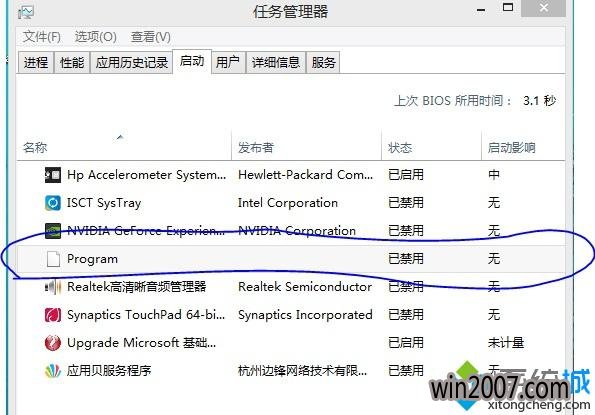The image size is (595, 415).
Task: Switch to the 详细信息 tab
Action: click(x=276, y=62)
